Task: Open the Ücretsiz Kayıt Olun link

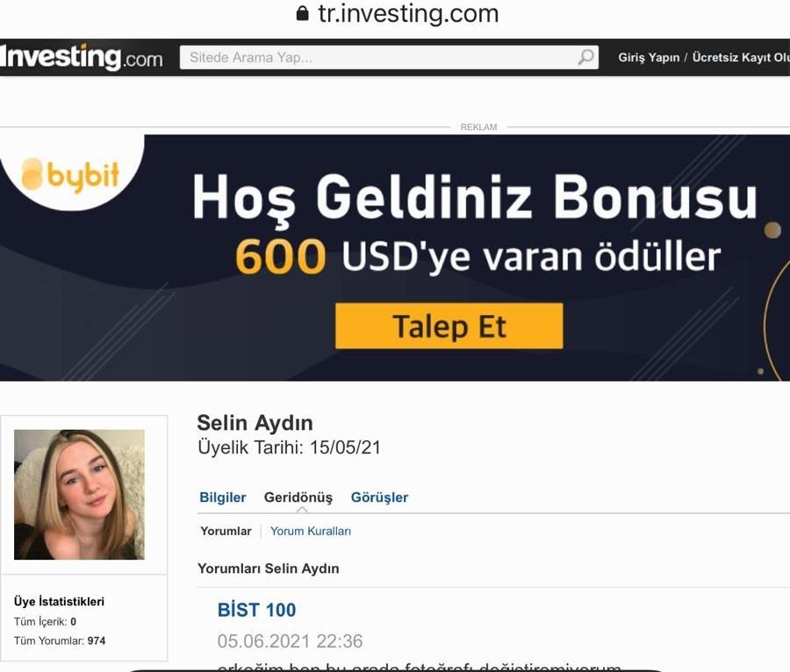Action: click(x=741, y=57)
